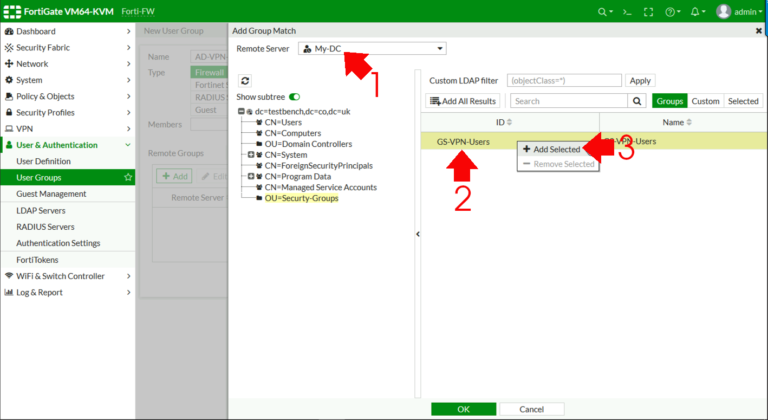This screenshot has width=768, height=420.
Task: Refresh the LDAP tree
Action: (x=245, y=81)
